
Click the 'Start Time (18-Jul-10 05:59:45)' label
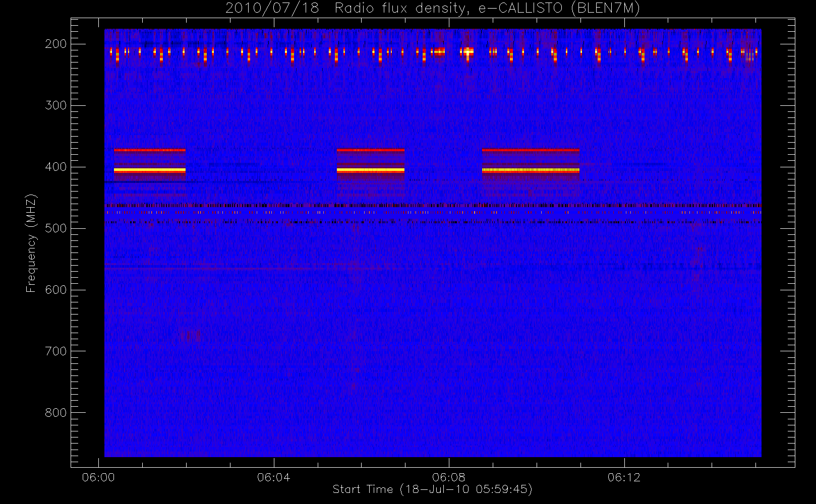432,489
